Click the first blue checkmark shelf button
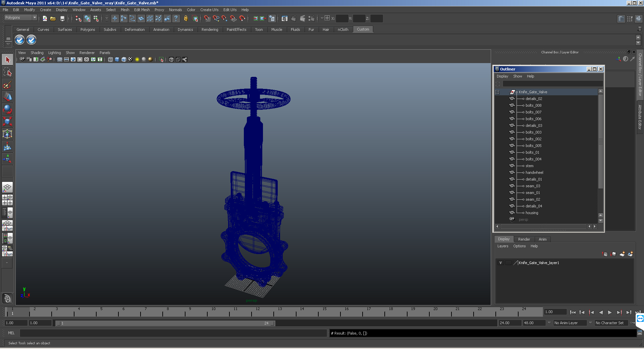The height and width of the screenshot is (349, 644). coord(20,40)
